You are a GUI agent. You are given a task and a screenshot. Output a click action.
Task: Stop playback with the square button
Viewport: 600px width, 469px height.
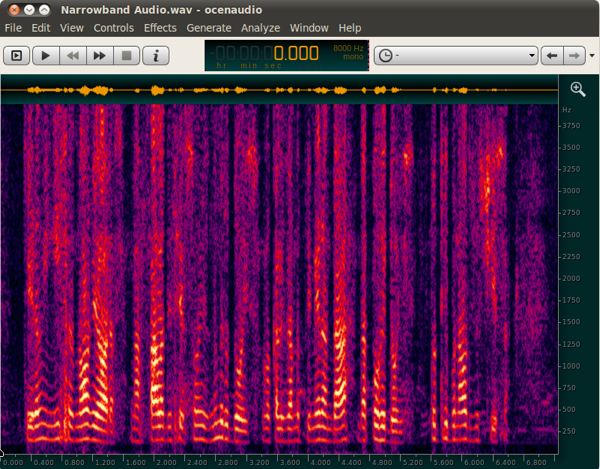click(x=126, y=56)
